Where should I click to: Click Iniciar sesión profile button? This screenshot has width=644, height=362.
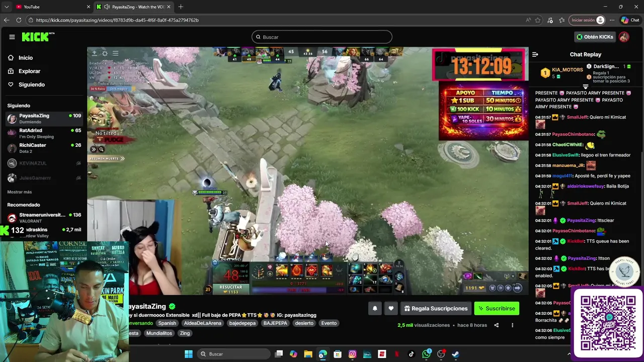pyautogui.click(x=587, y=20)
